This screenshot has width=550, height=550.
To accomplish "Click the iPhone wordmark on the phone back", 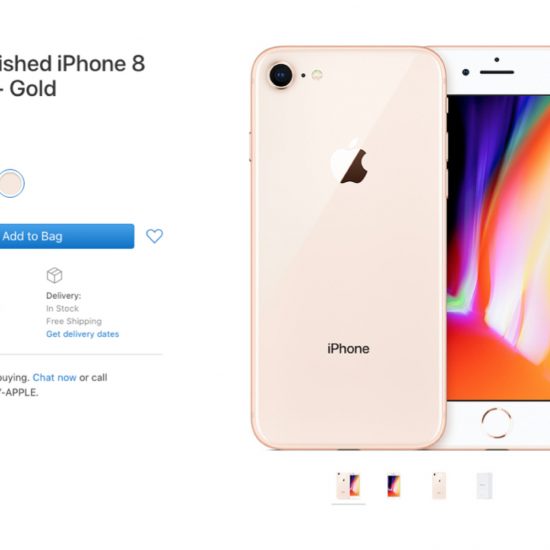I will (x=348, y=349).
